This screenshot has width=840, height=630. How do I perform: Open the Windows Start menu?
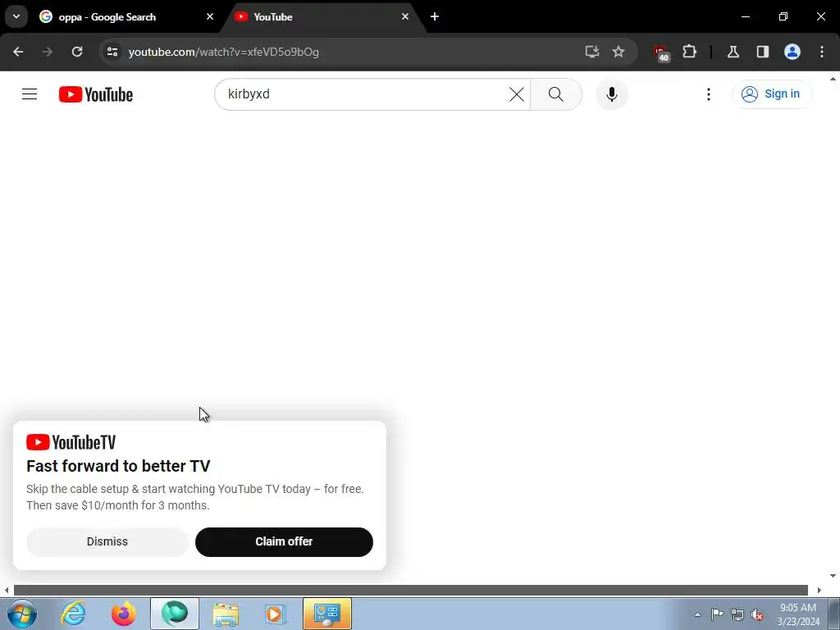22,614
